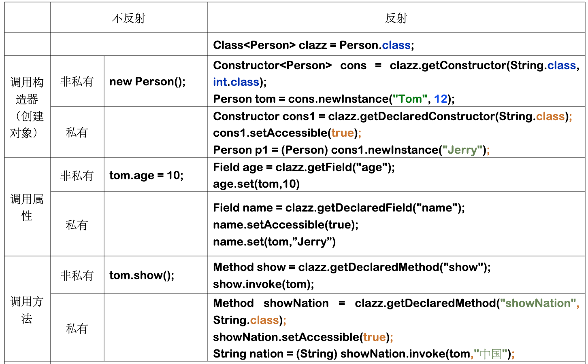588x364 pixels.
Task: Select the 调用构造器 row label cell
Action: coord(27,107)
